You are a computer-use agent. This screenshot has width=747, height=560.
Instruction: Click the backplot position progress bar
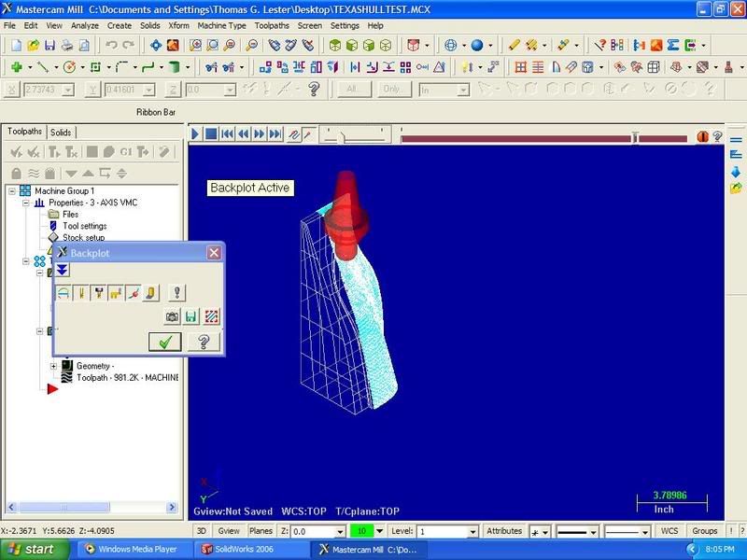[543, 138]
